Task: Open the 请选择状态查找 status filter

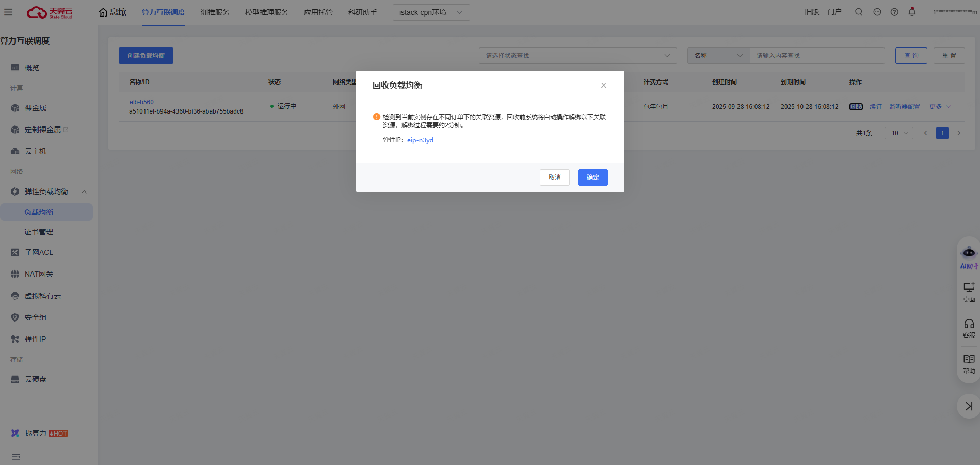Action: (x=577, y=56)
